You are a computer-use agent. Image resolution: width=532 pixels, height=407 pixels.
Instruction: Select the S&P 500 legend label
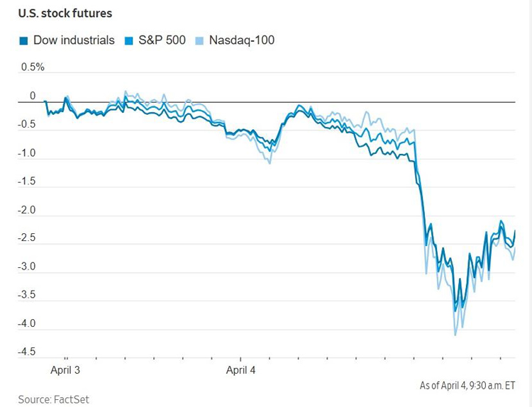click(162, 40)
